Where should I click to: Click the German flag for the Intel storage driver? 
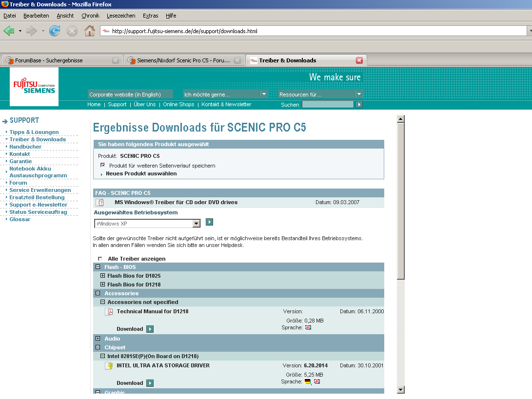tap(308, 382)
